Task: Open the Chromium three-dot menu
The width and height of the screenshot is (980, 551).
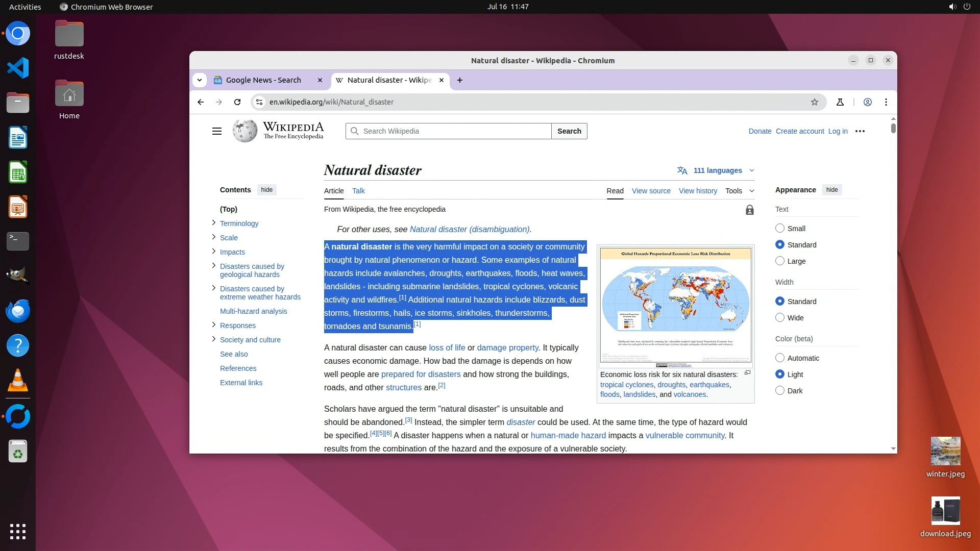Action: (886, 102)
